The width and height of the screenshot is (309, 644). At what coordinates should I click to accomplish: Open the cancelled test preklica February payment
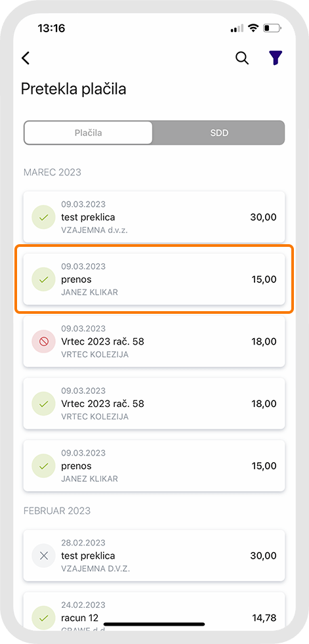[154, 555]
